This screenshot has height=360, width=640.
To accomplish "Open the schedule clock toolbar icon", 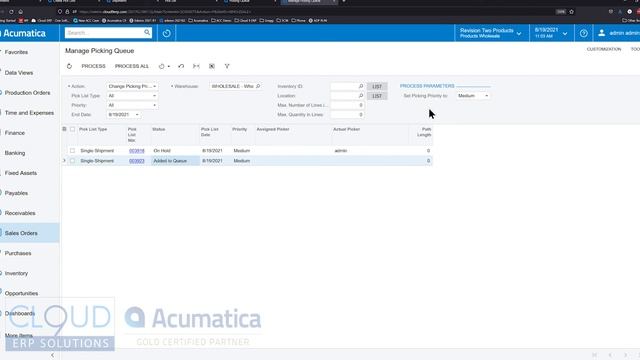I will coord(162,66).
